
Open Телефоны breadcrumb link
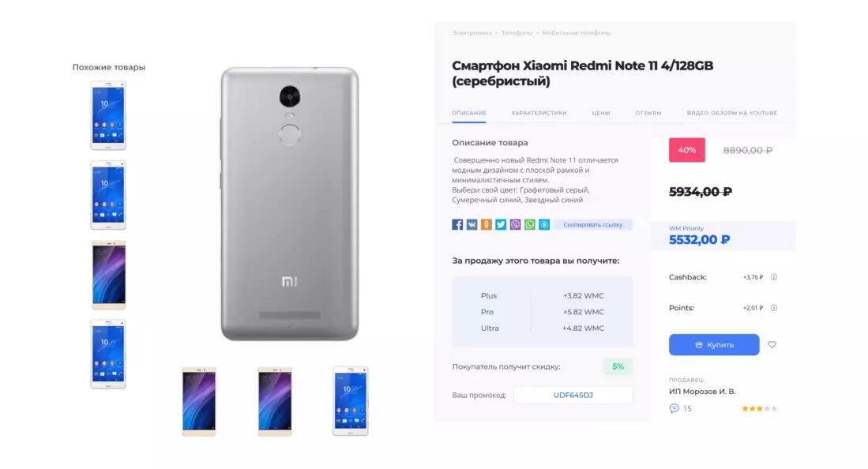tap(517, 32)
